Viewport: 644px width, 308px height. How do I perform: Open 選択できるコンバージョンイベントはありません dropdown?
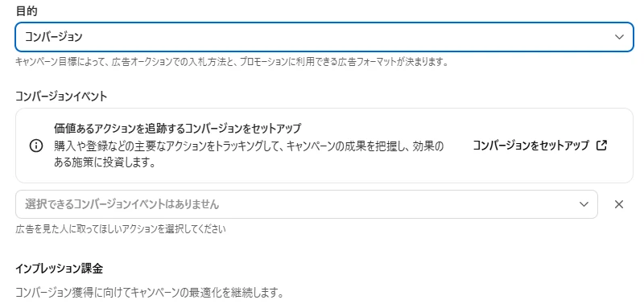click(x=307, y=204)
